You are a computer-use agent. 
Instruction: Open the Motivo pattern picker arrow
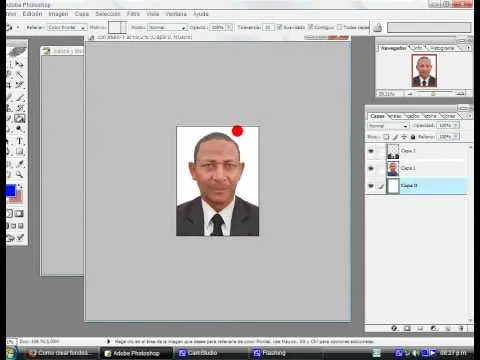tap(123, 27)
